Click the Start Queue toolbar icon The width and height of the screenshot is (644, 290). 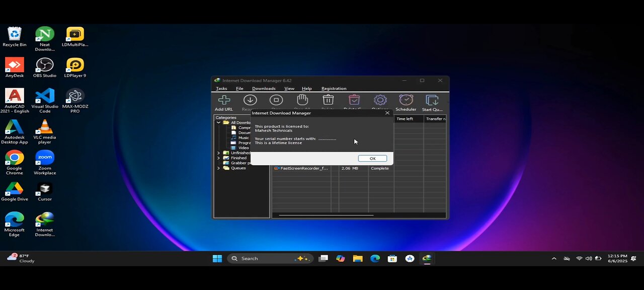[x=432, y=100]
